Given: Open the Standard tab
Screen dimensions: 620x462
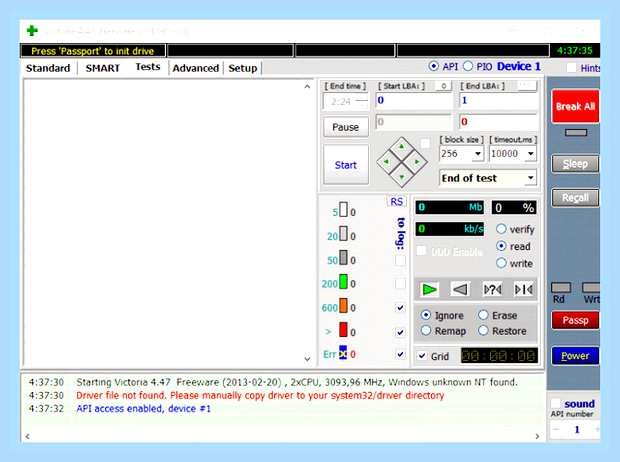Looking at the screenshot, I should (48, 68).
